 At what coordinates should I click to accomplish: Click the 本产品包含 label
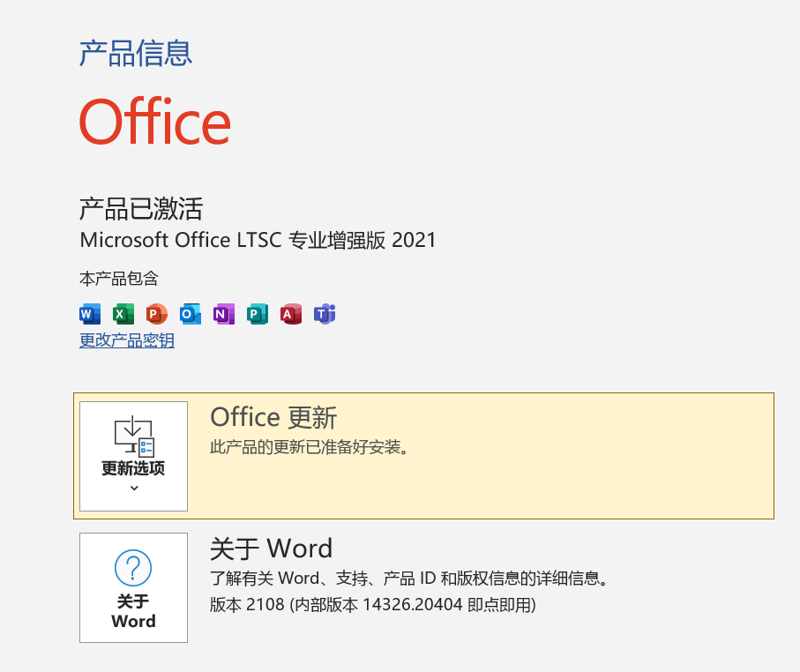(119, 279)
